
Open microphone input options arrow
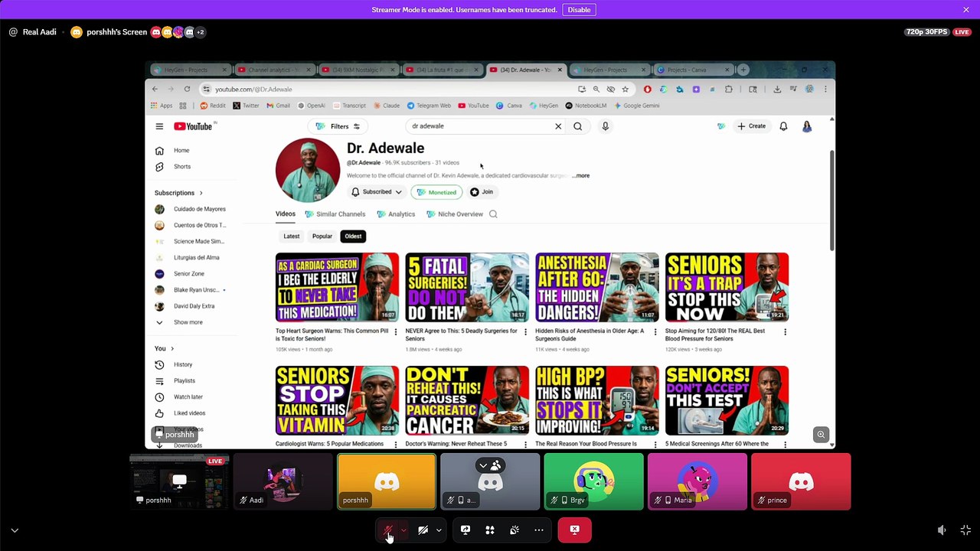click(x=403, y=530)
